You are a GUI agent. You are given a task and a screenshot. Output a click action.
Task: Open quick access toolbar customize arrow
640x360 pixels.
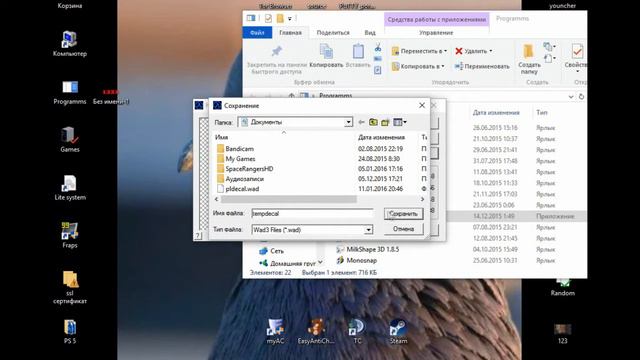pyautogui.click(x=290, y=19)
